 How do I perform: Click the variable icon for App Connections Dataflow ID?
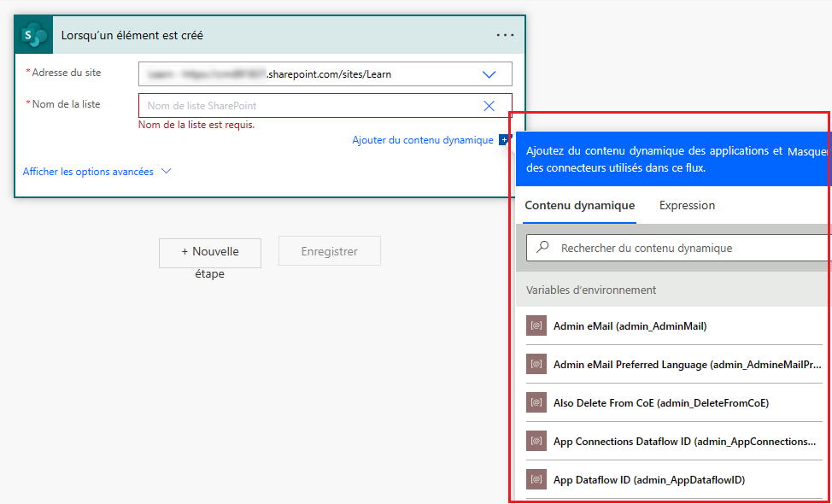(x=536, y=441)
